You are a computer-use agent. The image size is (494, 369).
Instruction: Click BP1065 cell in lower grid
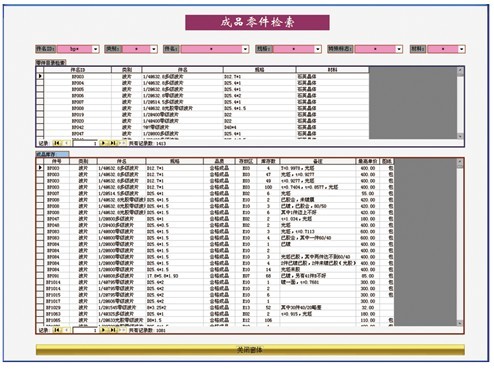[57, 320]
